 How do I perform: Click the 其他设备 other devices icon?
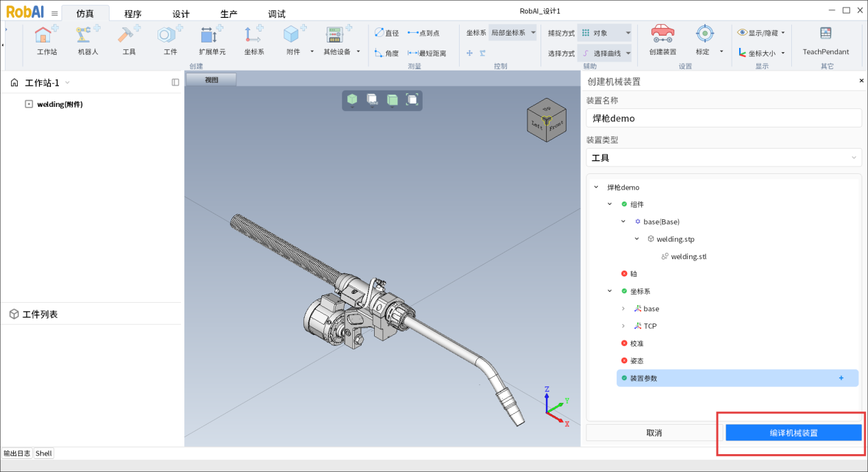tap(336, 34)
